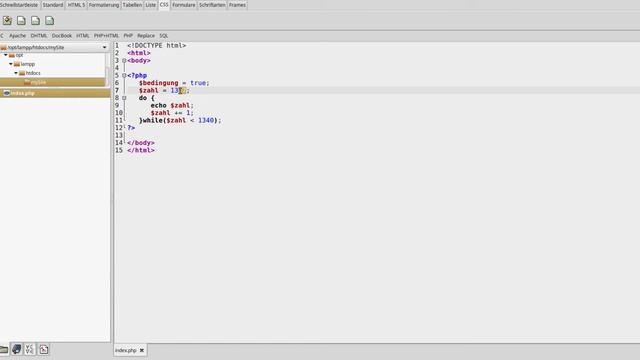Image resolution: width=640 pixels, height=360 pixels.
Task: Click the first CSS toolbar icon with checkmark
Action: coord(7,20)
